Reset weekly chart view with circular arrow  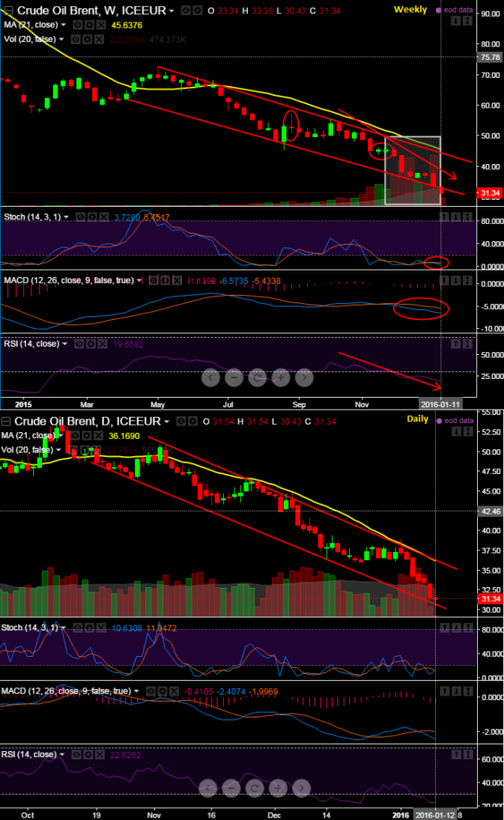pos(257,377)
